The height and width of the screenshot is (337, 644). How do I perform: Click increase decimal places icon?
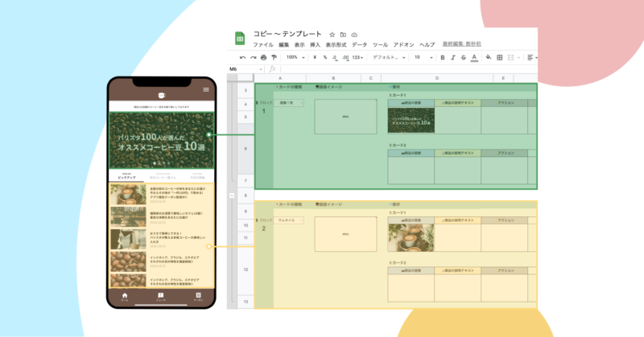[345, 57]
